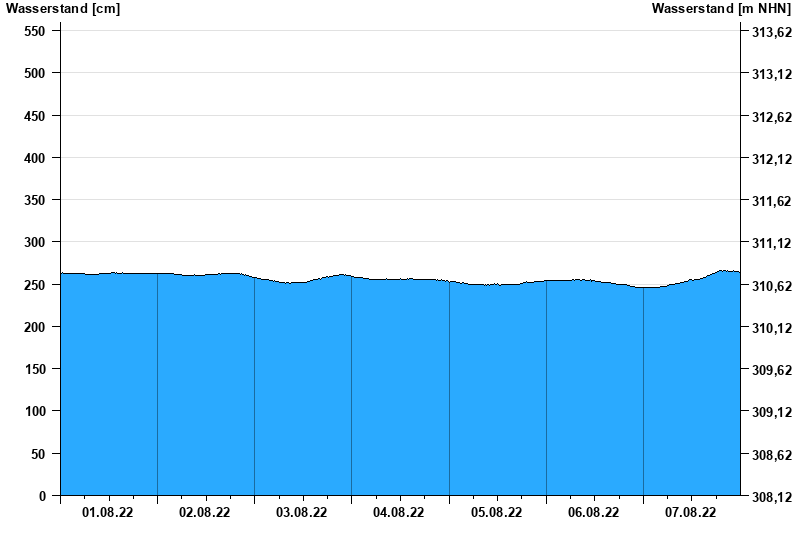Select the 300 value on left axis
Viewport: 800px width, 550px height.
point(35,242)
